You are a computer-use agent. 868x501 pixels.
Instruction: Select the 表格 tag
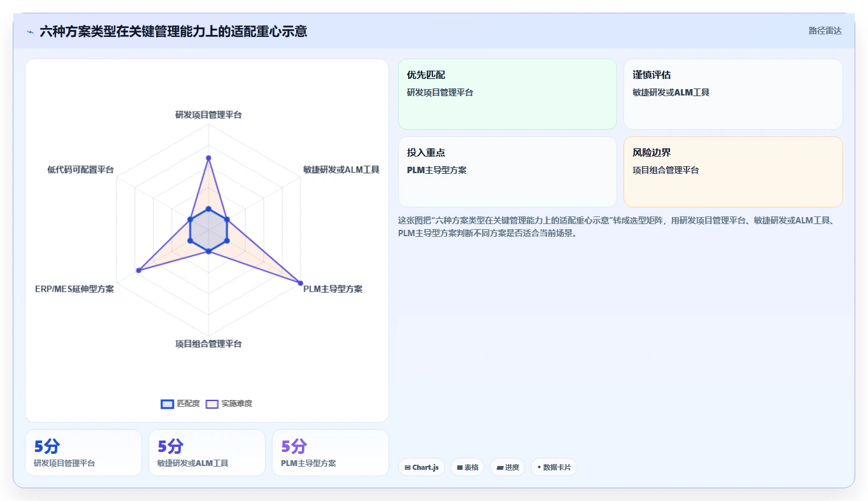(467, 467)
